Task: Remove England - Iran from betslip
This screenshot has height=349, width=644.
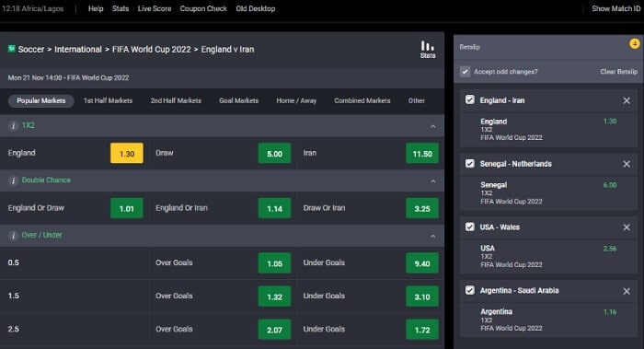Action: pyautogui.click(x=627, y=100)
